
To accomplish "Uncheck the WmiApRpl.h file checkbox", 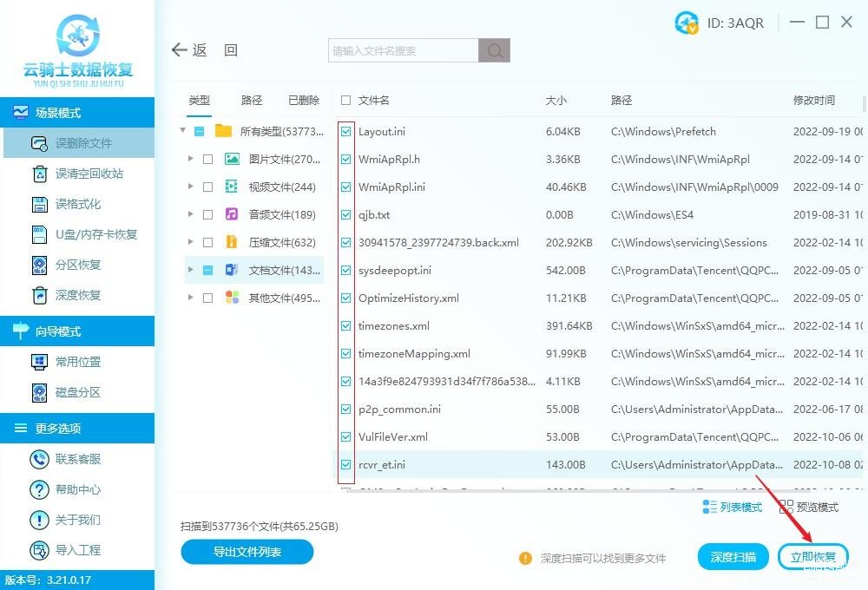I will tap(346, 159).
